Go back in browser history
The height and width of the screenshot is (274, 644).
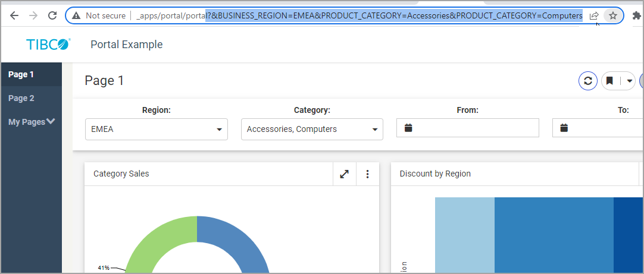(14, 15)
